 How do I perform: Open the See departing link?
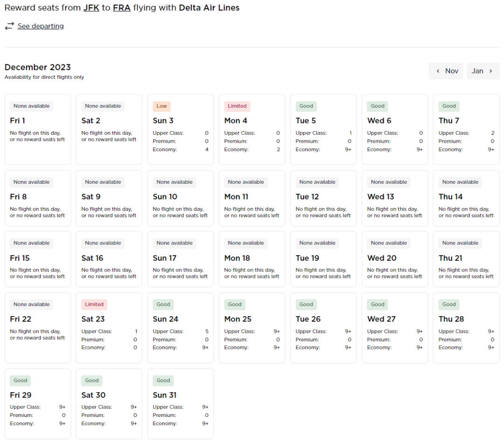pos(41,26)
